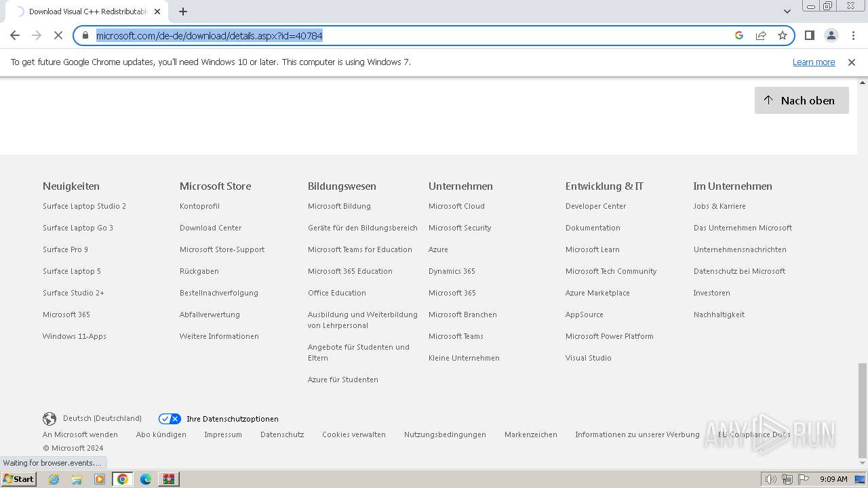
Task: Click the Nach oben button
Action: click(x=802, y=100)
